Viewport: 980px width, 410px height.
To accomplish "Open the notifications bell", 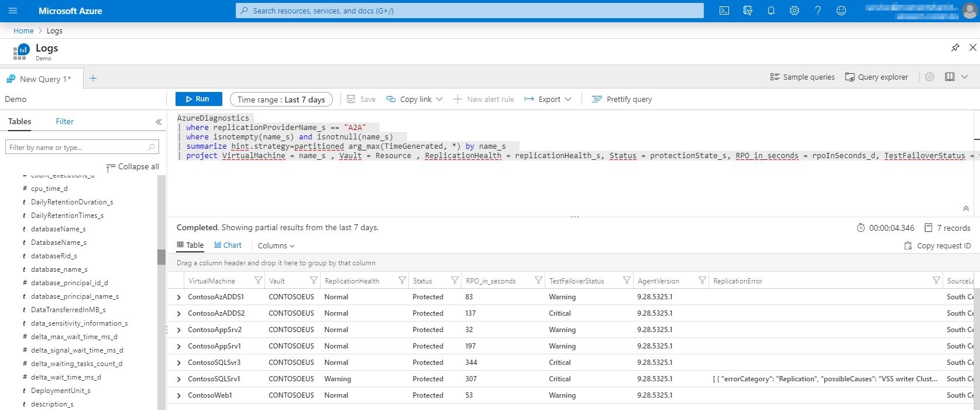I will 771,11.
